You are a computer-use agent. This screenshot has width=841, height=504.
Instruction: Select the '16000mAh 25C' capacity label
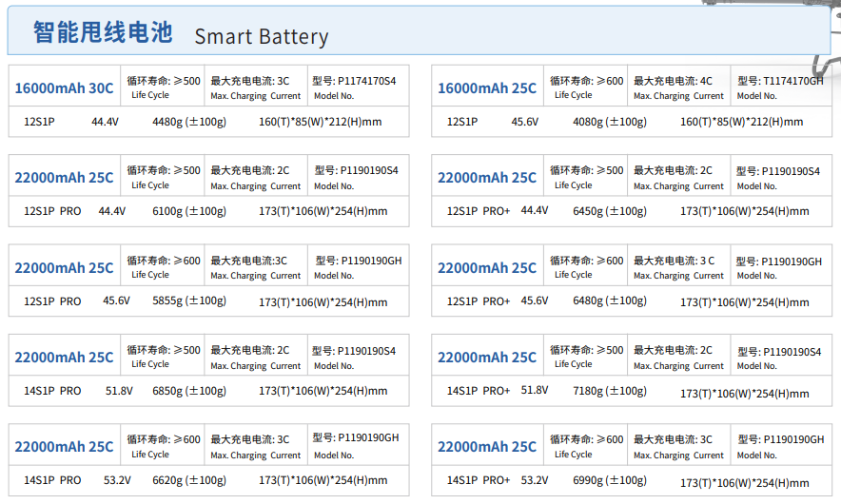click(x=487, y=87)
